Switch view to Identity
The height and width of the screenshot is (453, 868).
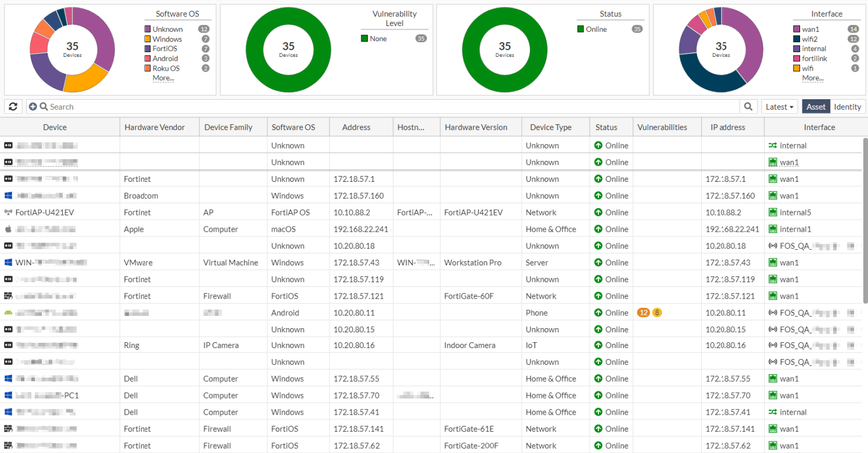point(847,107)
